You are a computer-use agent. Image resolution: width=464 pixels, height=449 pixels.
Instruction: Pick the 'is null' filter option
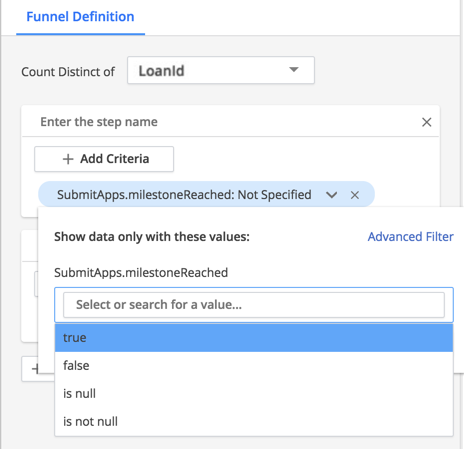click(x=254, y=394)
